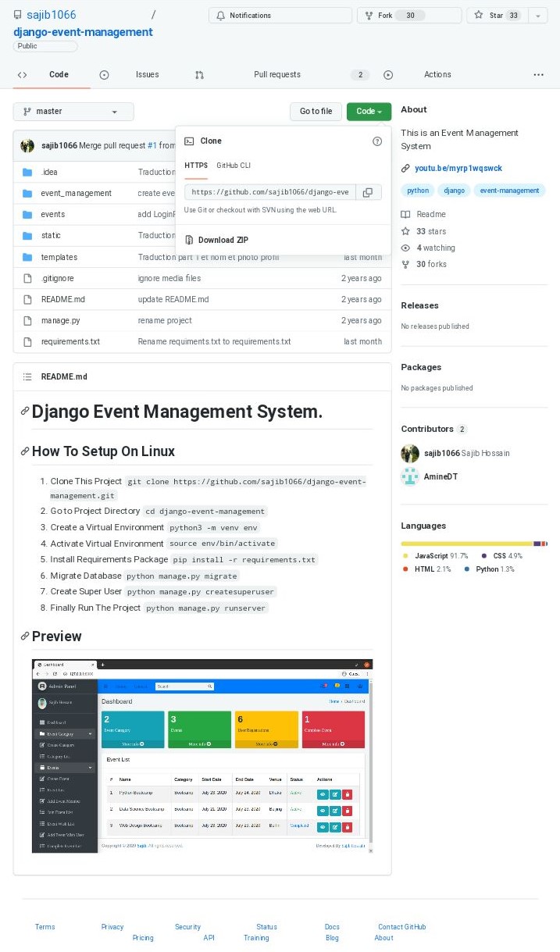This screenshot has height=952, width=560.
Task: Click the requirements.txt file icon
Action: [27, 341]
